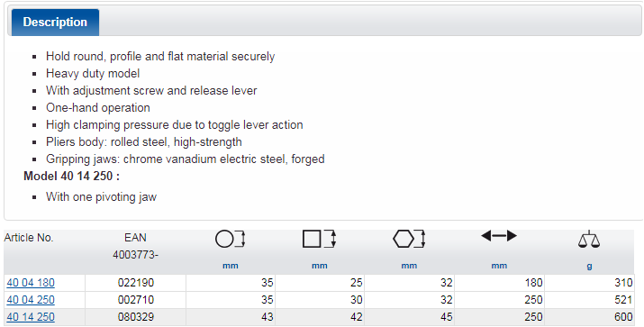Select EAN cell 080329

pyautogui.click(x=135, y=317)
